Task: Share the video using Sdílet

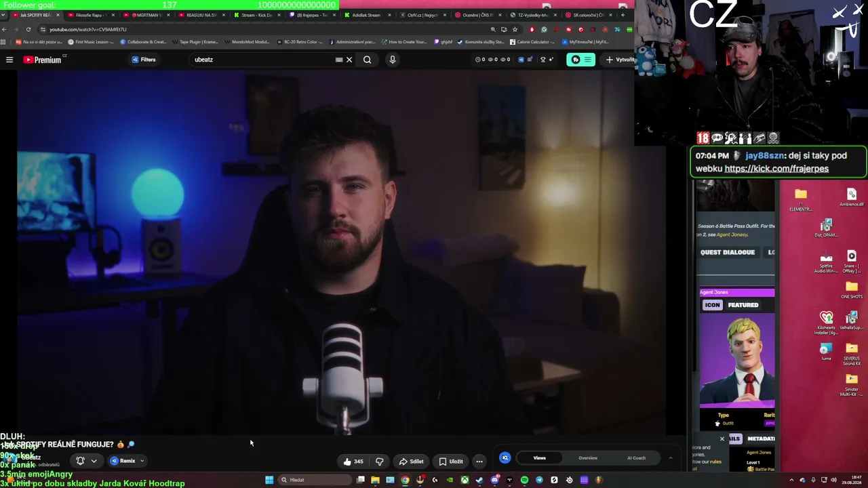Action: click(x=411, y=462)
